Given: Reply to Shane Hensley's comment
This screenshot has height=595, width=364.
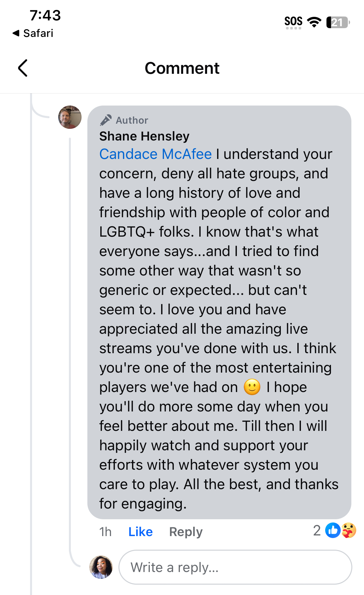Looking at the screenshot, I should tap(186, 532).
